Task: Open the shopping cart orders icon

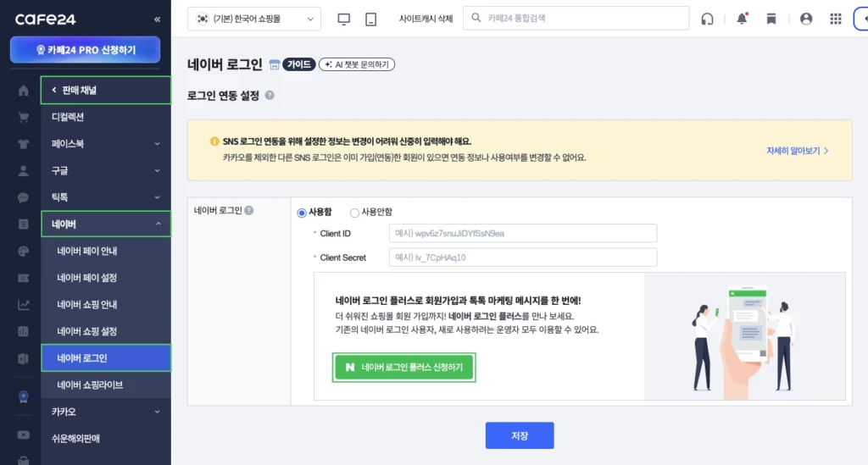Action: click(23, 117)
